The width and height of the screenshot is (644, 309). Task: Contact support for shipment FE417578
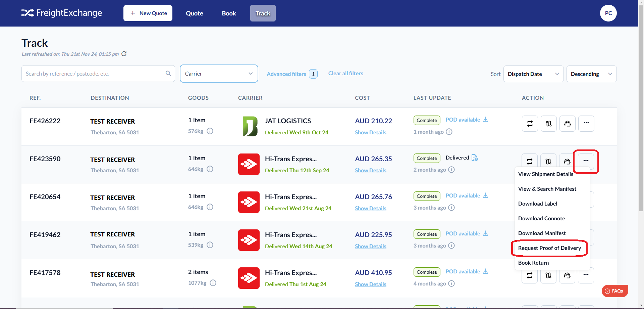pyautogui.click(x=567, y=276)
